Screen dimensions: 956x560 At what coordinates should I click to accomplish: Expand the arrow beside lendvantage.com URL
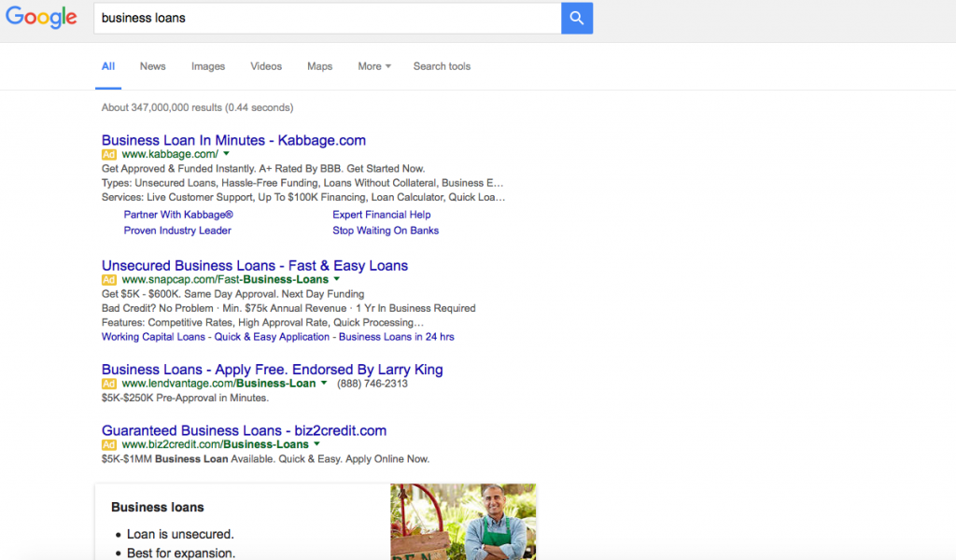[x=322, y=383]
